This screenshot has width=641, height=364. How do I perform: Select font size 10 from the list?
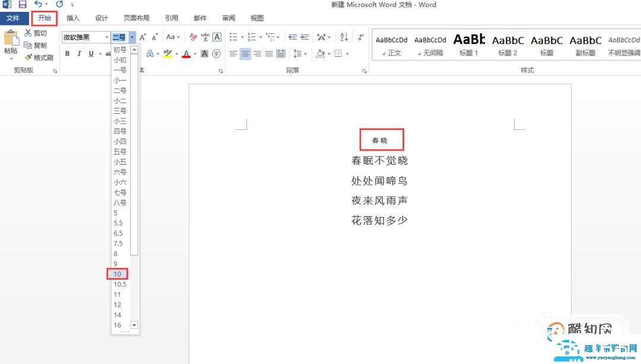[x=117, y=273]
